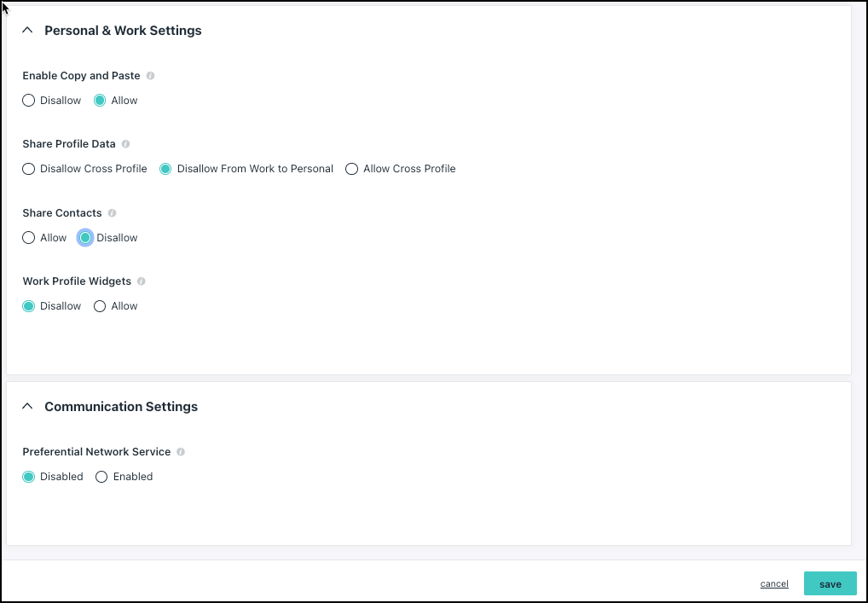Click info icon next to Share Profile Data

click(125, 144)
